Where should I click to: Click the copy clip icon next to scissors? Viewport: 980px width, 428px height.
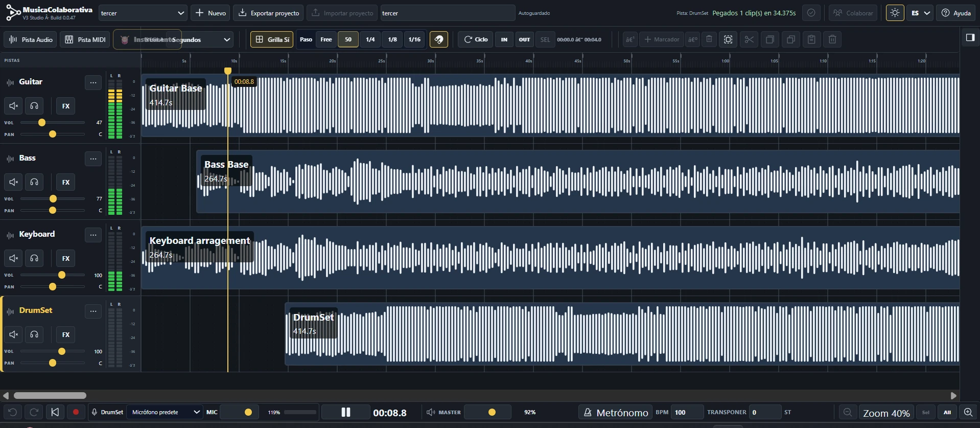tap(770, 39)
